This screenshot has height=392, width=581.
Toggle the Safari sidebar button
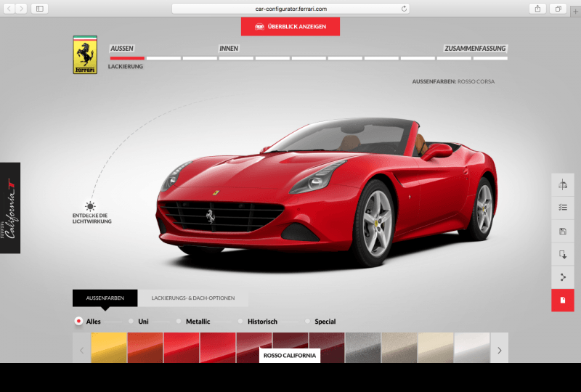[x=40, y=9]
